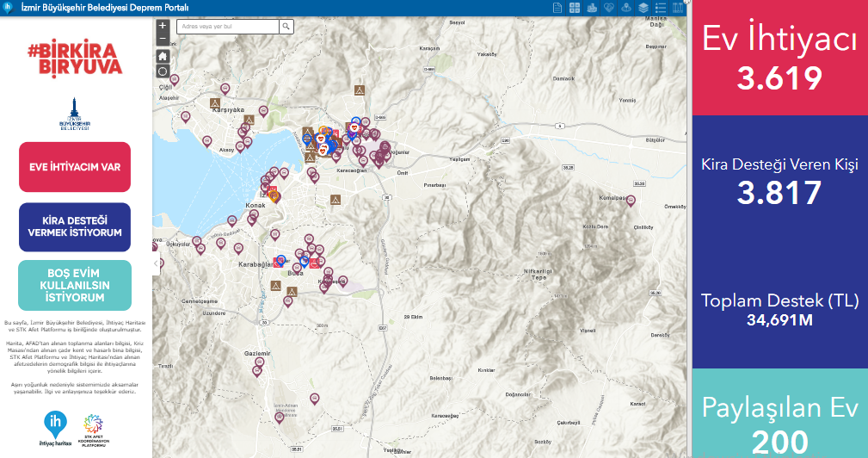The width and height of the screenshot is (868, 458).
Task: Find my location on the map
Action: pyautogui.click(x=163, y=71)
